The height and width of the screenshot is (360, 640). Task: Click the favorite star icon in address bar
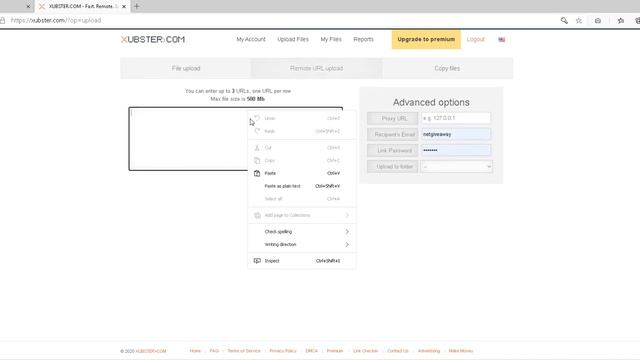pos(579,20)
